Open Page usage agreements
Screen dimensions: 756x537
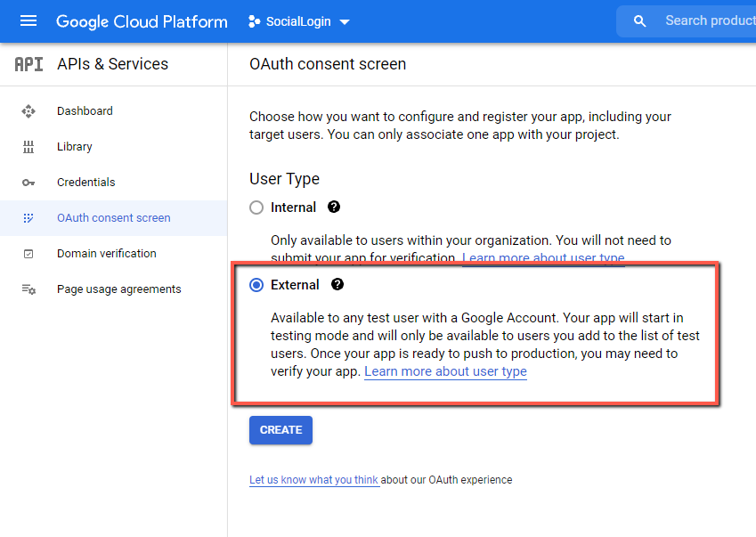[x=119, y=289]
